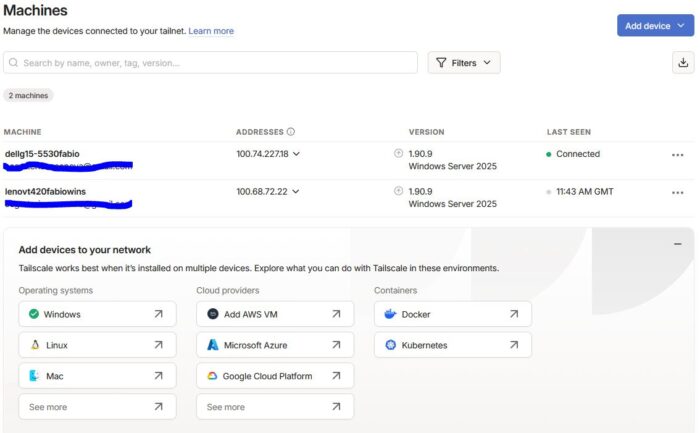700x433 pixels.
Task: Click the Mac Finder icon
Action: (34, 375)
